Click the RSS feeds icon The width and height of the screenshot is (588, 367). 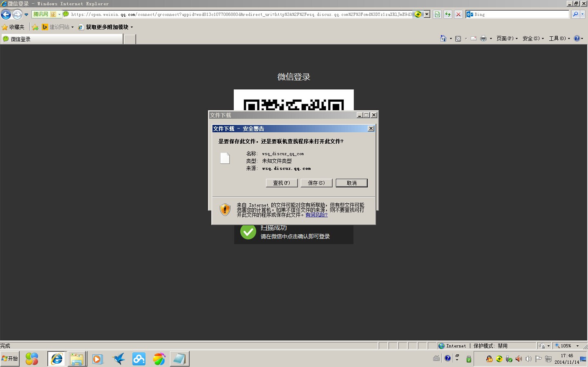pos(458,38)
